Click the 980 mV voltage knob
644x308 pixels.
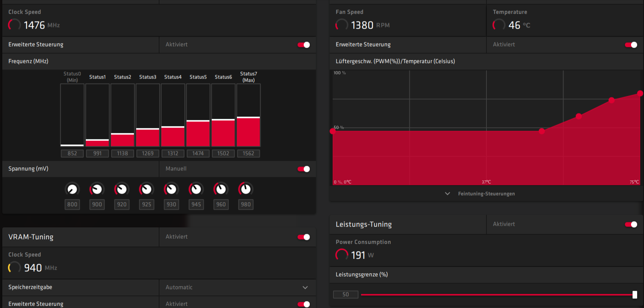(x=246, y=189)
